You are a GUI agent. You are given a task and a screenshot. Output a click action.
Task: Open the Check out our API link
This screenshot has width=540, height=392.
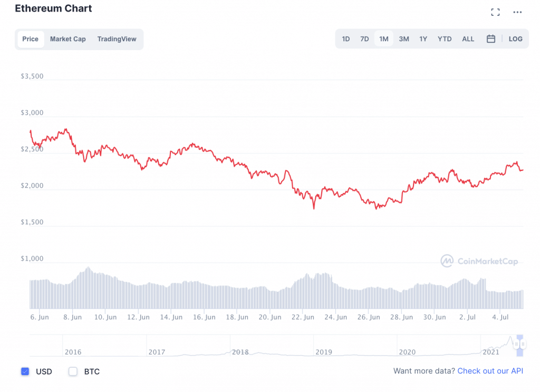click(490, 371)
